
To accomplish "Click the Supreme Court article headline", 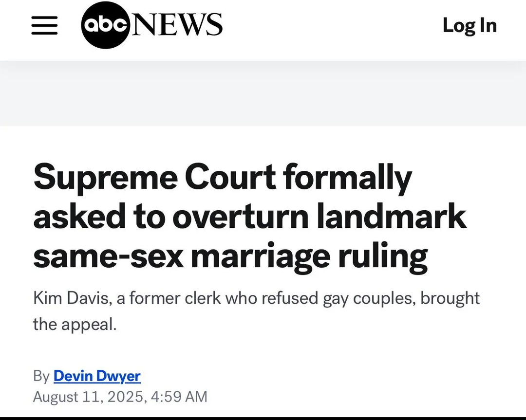I will pyautogui.click(x=249, y=217).
